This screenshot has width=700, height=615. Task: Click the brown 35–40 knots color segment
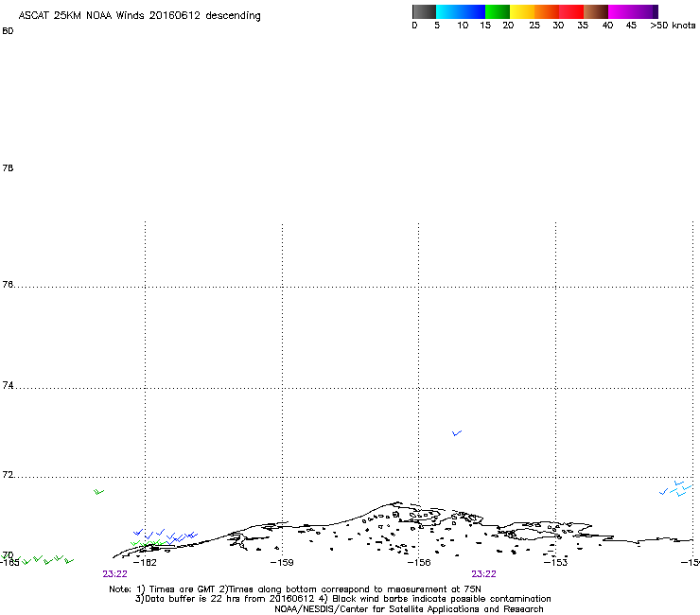coord(596,11)
